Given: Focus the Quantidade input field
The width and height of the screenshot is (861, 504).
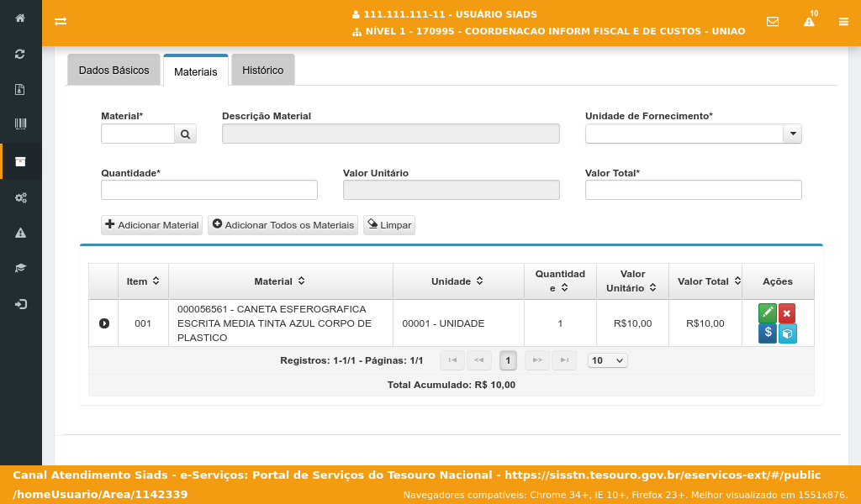Looking at the screenshot, I should [209, 190].
